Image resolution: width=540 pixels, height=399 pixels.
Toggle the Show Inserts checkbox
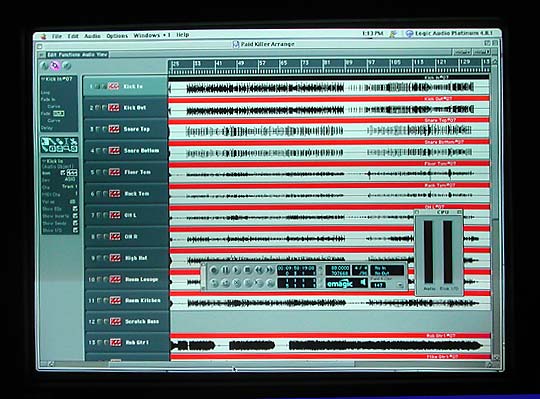75,216
